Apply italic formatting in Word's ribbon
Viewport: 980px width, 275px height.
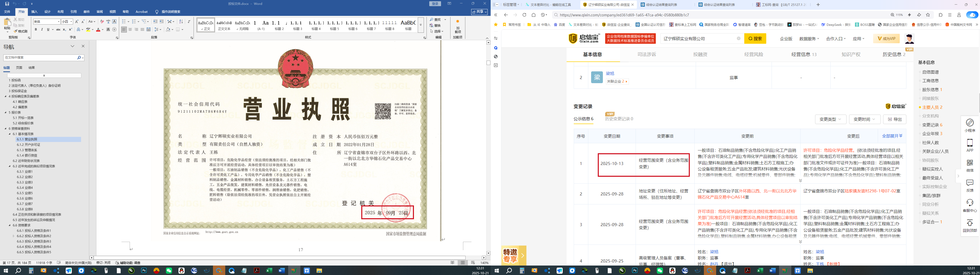tap(42, 29)
